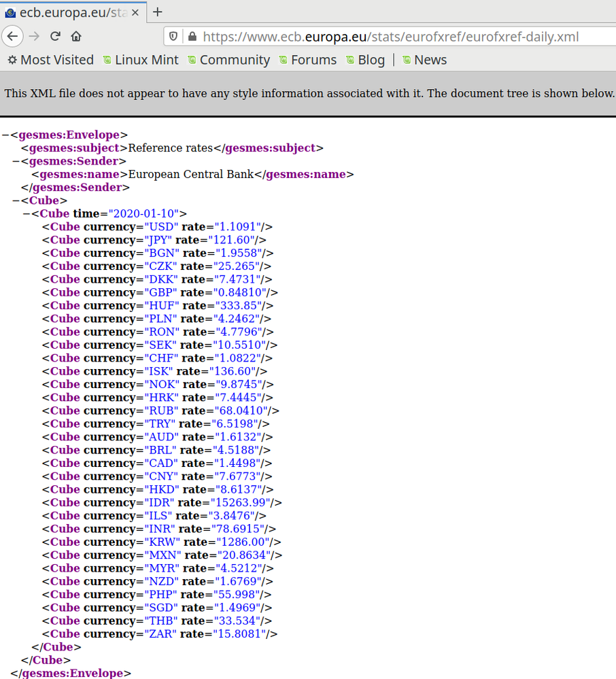Click the 'Reference rates' subject text

[x=171, y=148]
